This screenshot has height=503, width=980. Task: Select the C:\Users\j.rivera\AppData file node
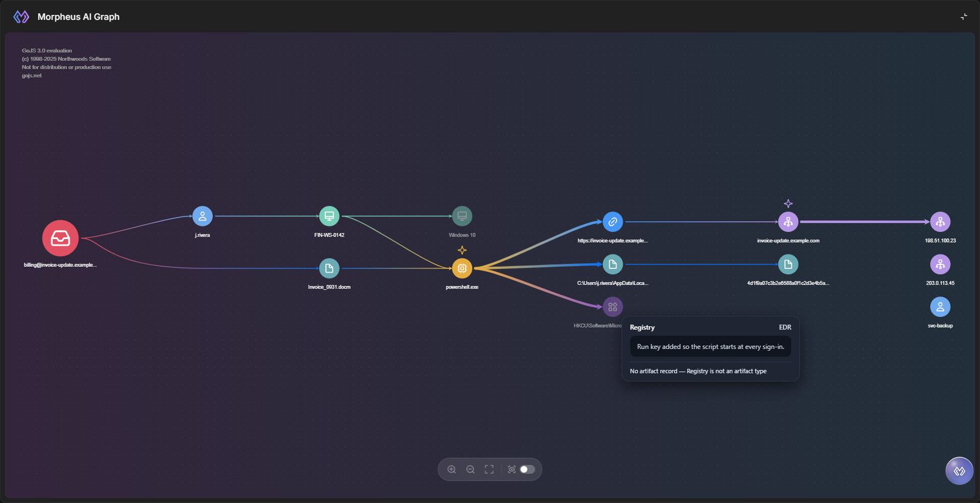(613, 264)
